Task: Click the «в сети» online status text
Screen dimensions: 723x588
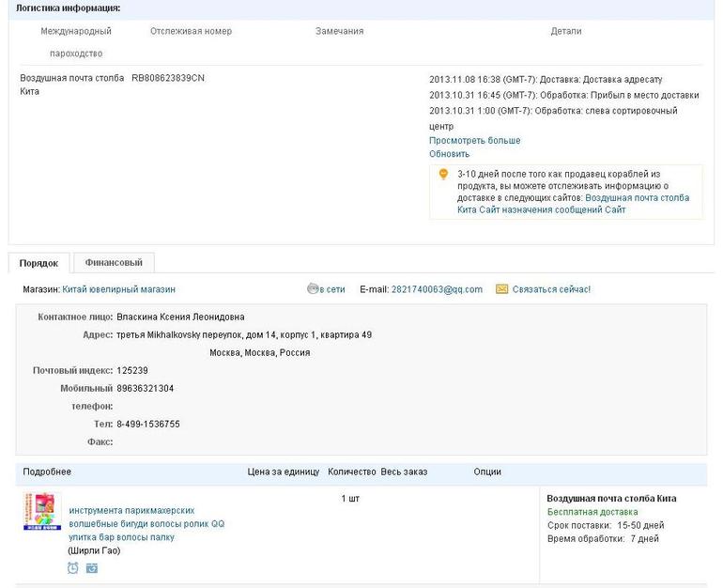Action: click(332, 289)
